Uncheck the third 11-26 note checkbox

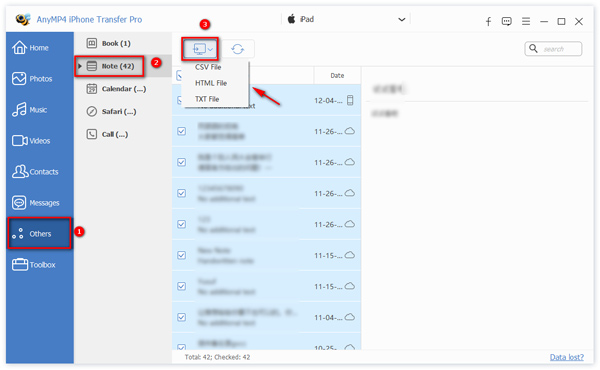[182, 193]
